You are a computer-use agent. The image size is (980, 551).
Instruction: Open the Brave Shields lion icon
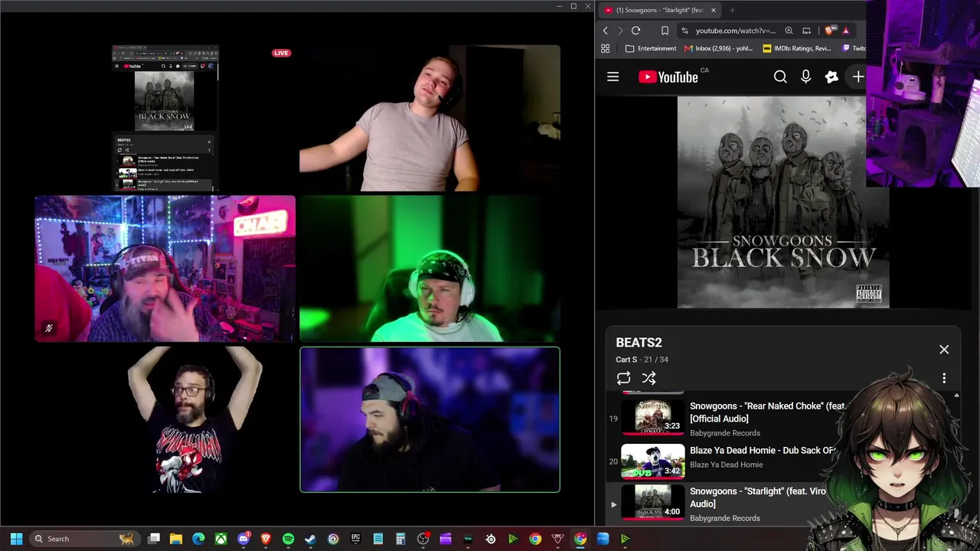tap(830, 31)
